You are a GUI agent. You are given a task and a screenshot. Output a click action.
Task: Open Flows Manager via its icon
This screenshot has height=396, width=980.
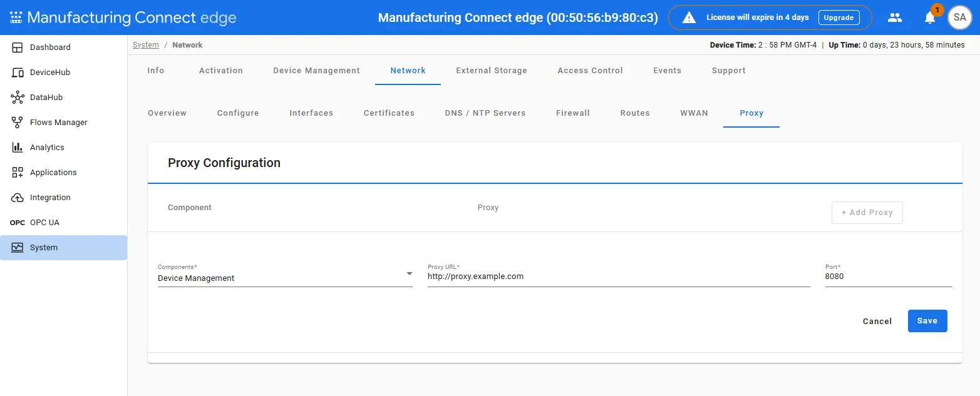(x=18, y=123)
